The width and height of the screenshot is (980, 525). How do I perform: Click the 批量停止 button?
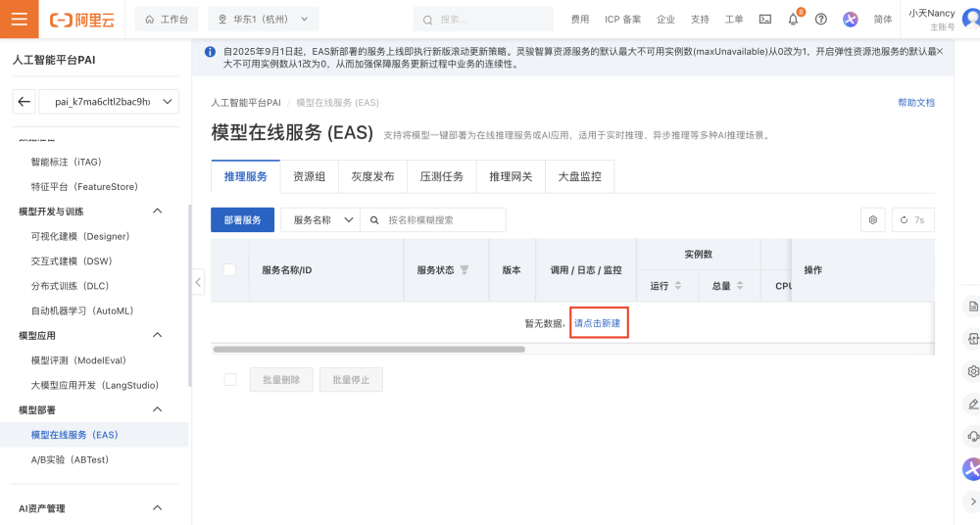[x=351, y=379]
